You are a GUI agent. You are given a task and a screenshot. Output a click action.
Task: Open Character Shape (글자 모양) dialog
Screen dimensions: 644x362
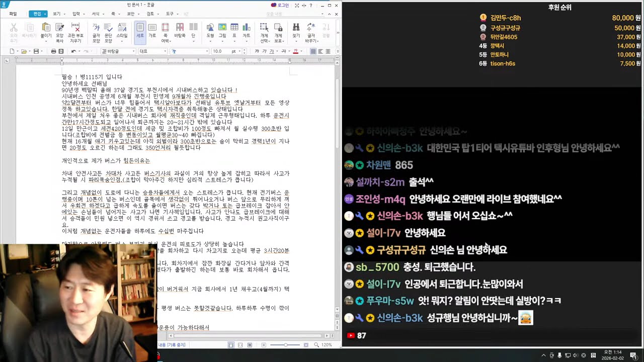(x=96, y=27)
